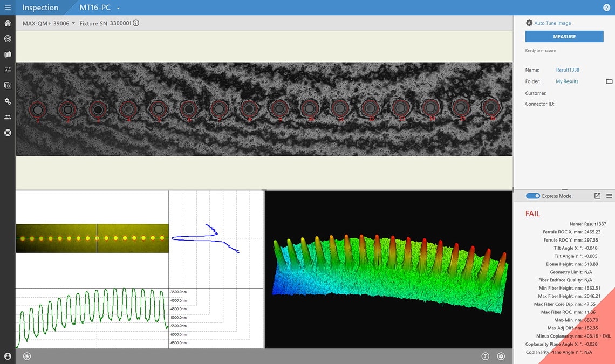Open the gears configuration sidebar icon
This screenshot has height=364, width=615.
coord(8,101)
